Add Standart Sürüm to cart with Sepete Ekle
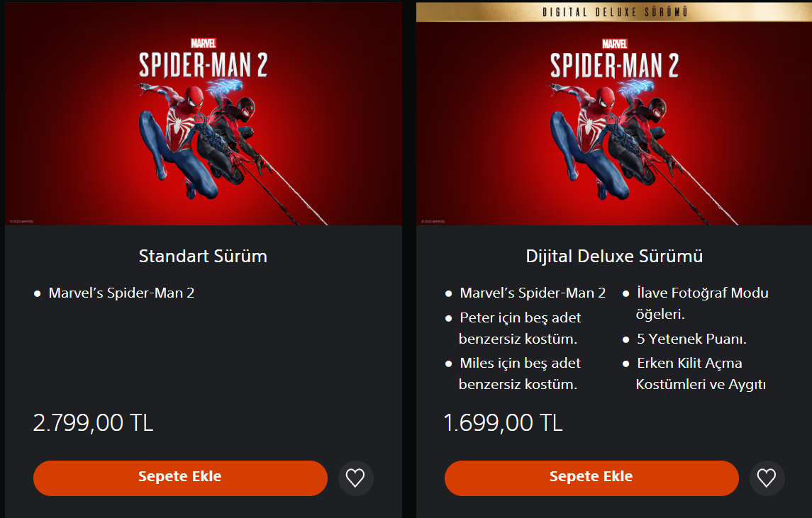The image size is (812, 518). (x=180, y=478)
